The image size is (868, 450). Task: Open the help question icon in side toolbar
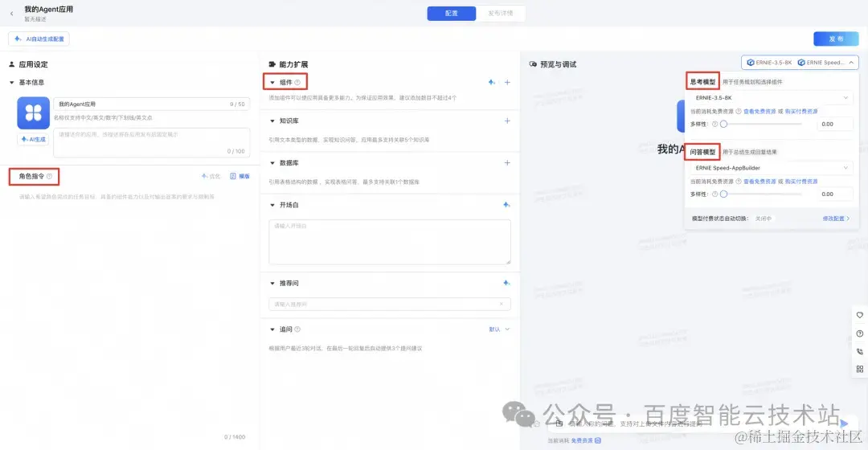pos(860,333)
